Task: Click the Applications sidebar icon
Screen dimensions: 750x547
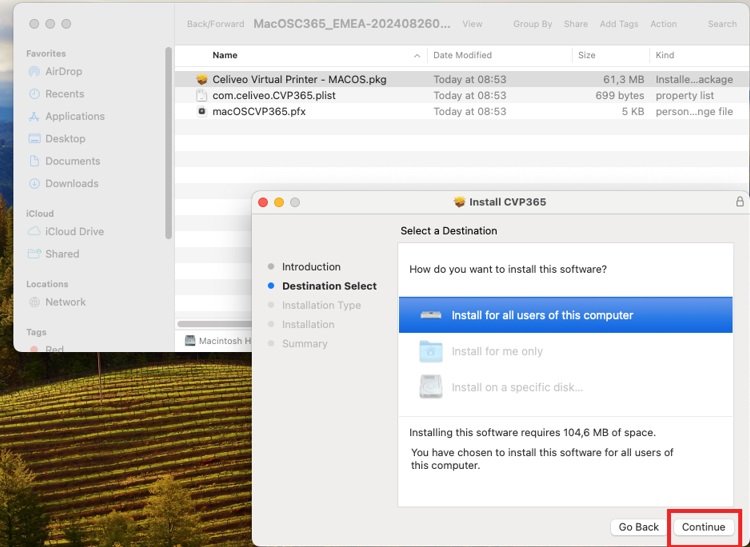Action: coord(34,116)
